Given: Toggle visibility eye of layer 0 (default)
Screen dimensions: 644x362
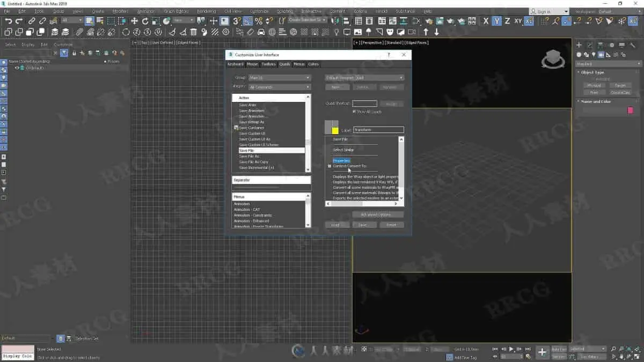Looking at the screenshot, I should coord(17,68).
